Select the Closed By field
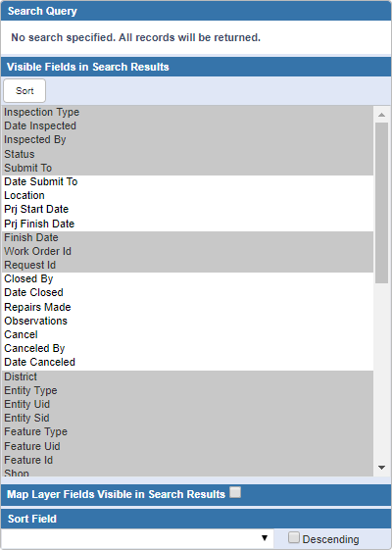 [187, 278]
